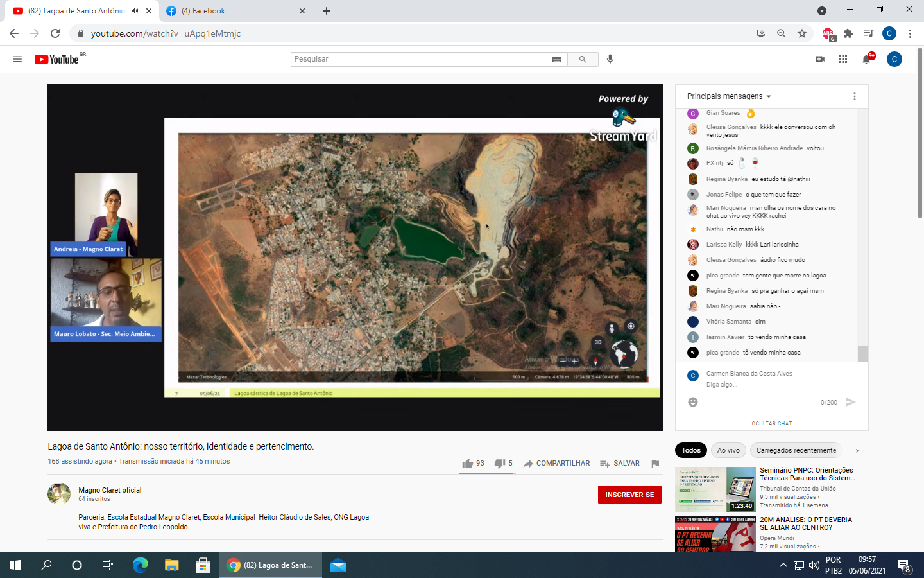Open the tab search dropdown arrow
Image resolution: width=924 pixels, height=578 pixels.
pos(821,11)
